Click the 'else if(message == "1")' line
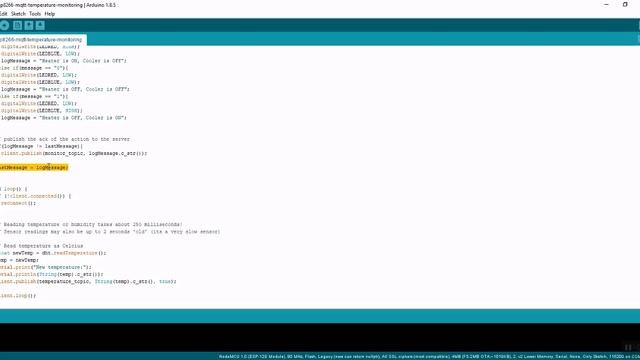640x360 pixels. tap(34, 97)
